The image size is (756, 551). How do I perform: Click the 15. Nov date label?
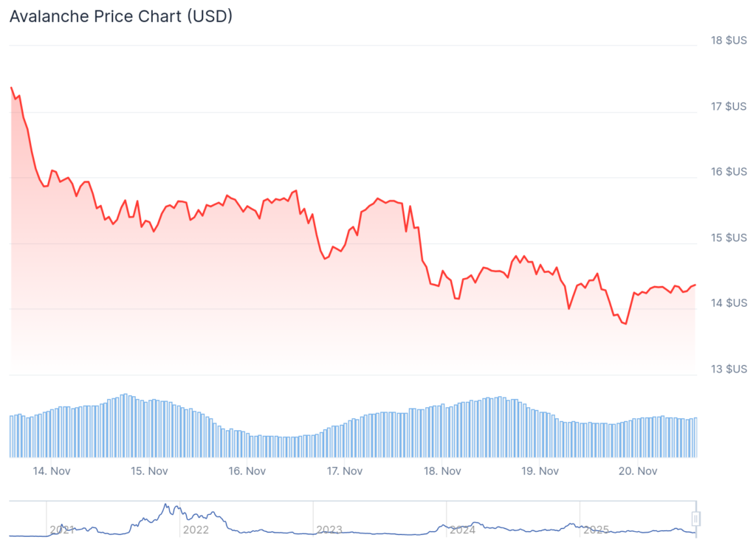(x=148, y=471)
